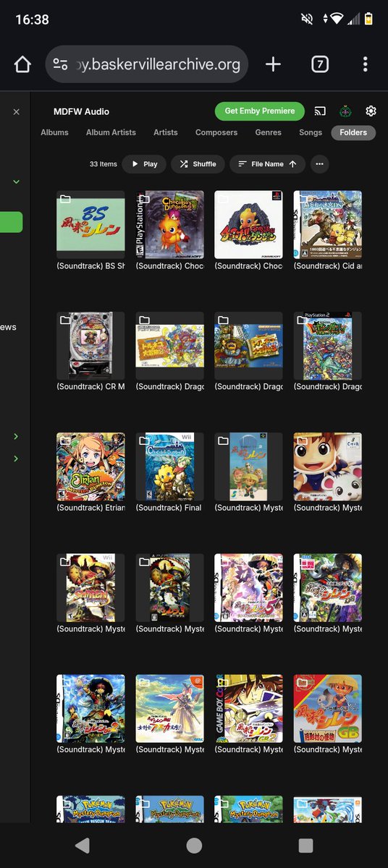The width and height of the screenshot is (388, 868).
Task: Open the BS Shiren folder thumbnail
Action: click(x=90, y=224)
